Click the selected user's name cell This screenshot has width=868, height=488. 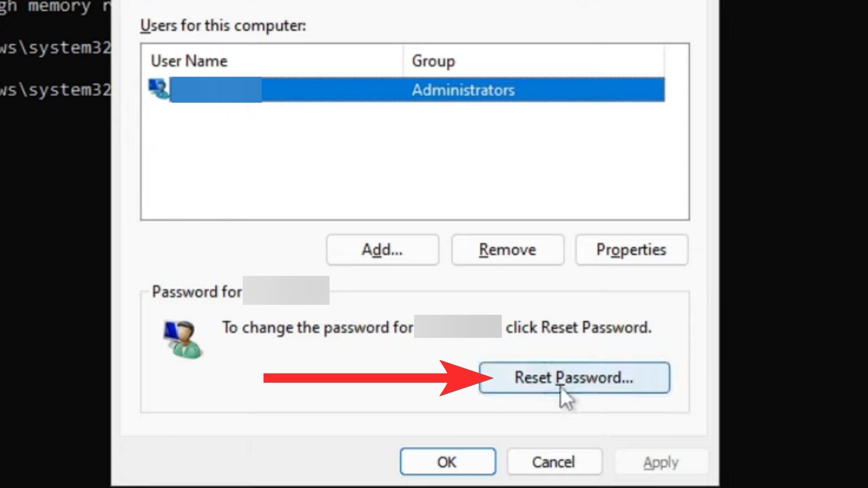[x=217, y=90]
